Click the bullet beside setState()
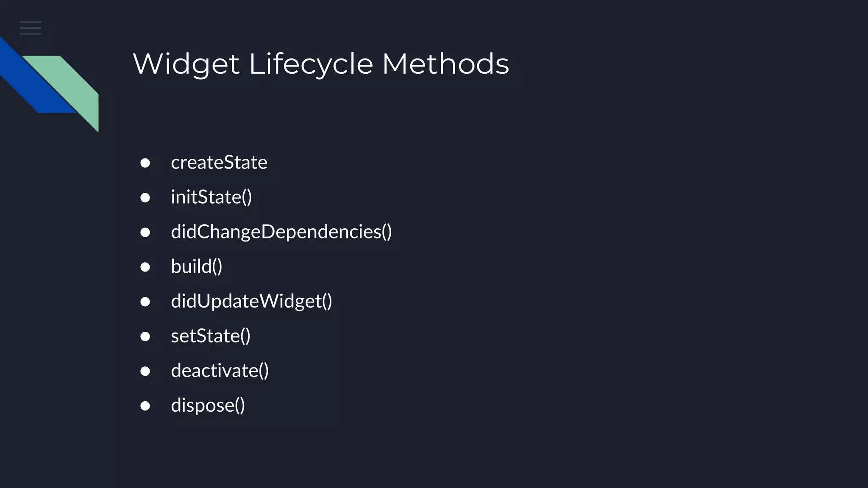 145,337
